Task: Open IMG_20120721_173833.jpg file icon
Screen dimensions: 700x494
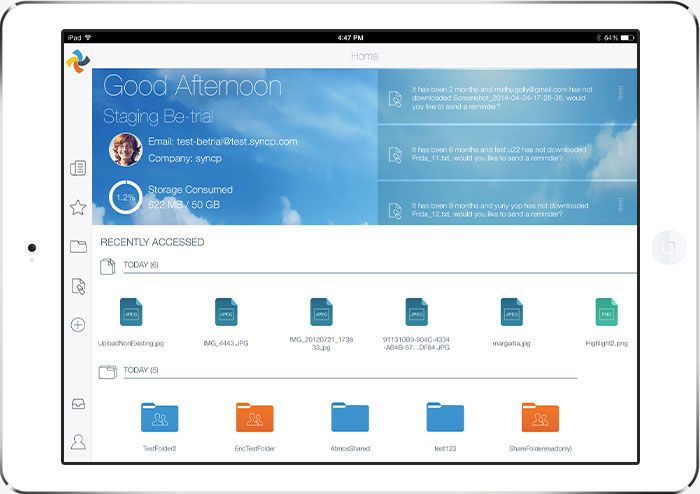Action: click(321, 312)
